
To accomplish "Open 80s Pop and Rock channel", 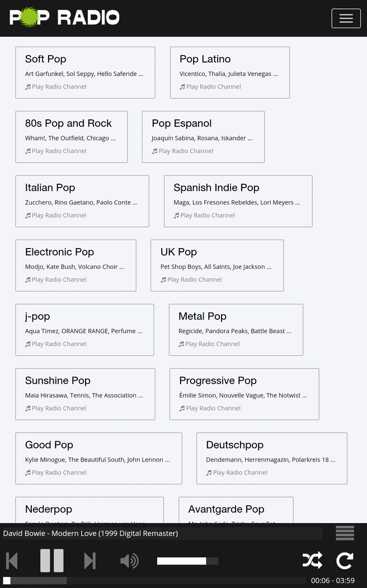I will [68, 123].
